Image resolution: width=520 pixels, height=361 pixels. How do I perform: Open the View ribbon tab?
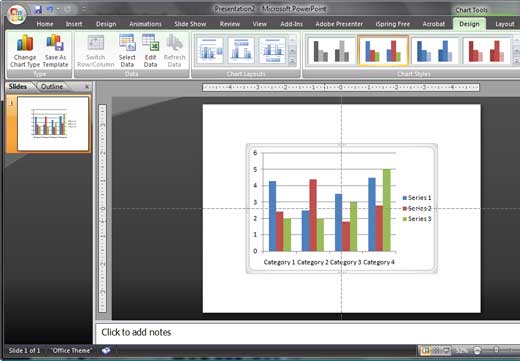coord(259,24)
